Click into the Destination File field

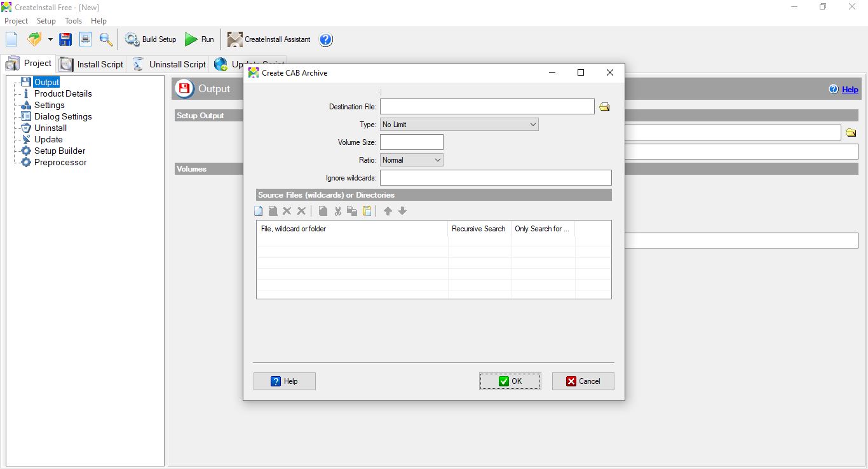point(487,107)
